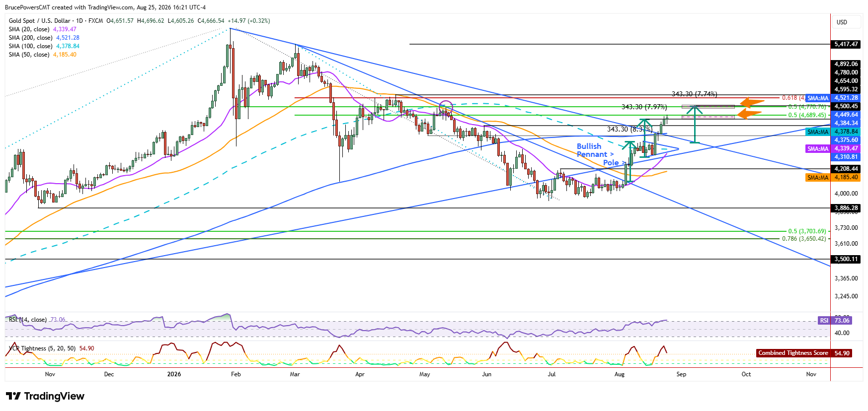This screenshot has width=868, height=411.
Task: Click the 40.00 RSI axis value
Action: pyautogui.click(x=842, y=333)
